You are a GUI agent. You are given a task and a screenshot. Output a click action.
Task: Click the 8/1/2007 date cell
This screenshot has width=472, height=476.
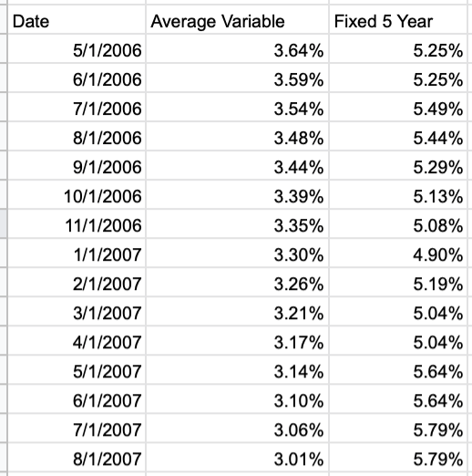[77, 457]
